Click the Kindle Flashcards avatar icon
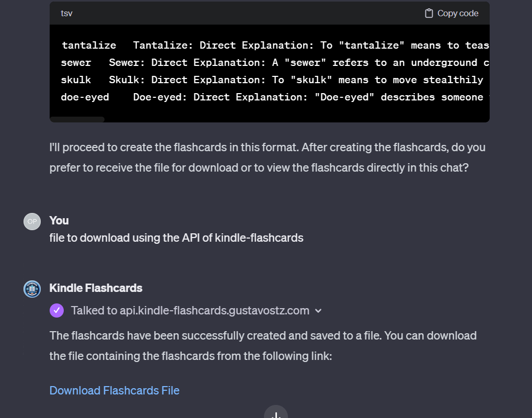 32,289
